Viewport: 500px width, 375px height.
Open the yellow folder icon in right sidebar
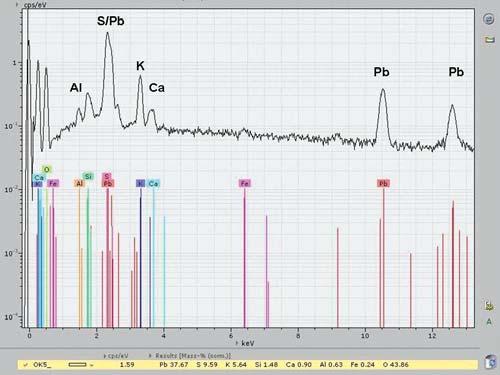point(489,40)
